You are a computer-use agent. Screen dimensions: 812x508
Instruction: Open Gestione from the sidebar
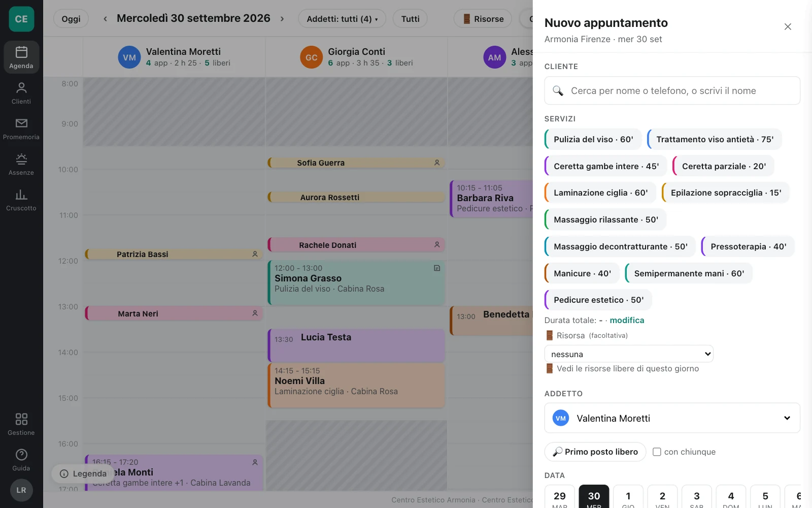21,424
